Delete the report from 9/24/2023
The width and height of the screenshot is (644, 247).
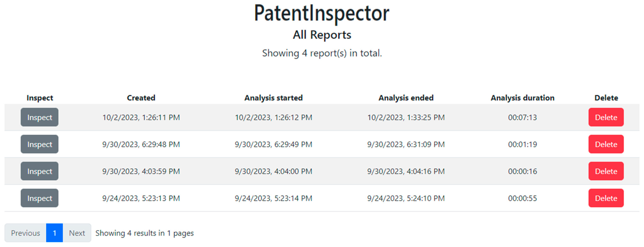[x=606, y=198]
